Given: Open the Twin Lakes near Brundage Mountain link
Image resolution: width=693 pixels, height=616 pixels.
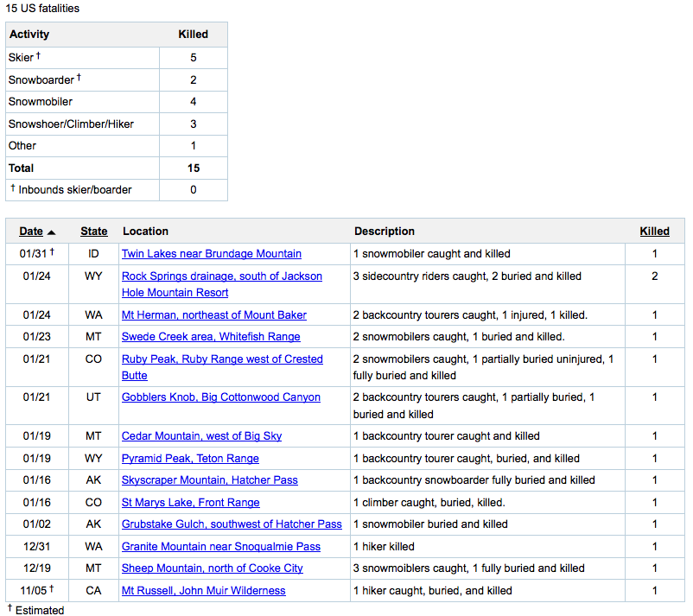Looking at the screenshot, I should click(211, 254).
